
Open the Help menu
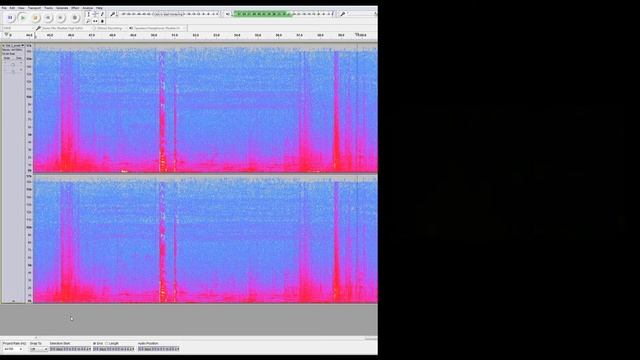[99, 8]
